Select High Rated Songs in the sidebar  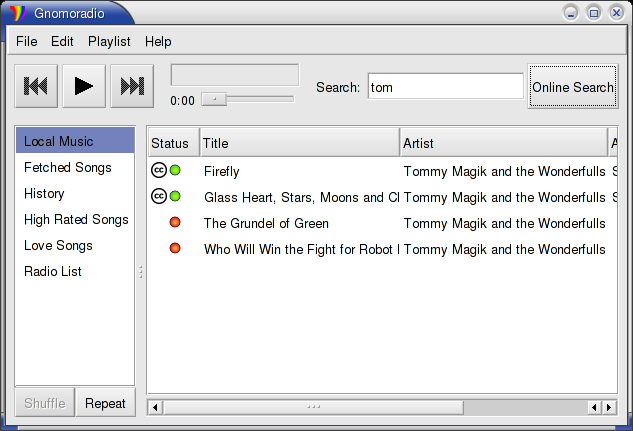coord(76,219)
